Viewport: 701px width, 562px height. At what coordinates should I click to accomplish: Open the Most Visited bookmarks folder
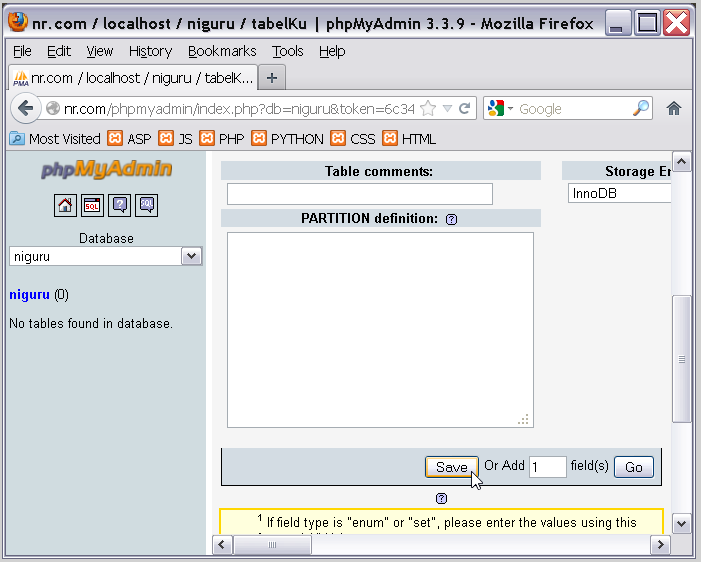(55, 139)
